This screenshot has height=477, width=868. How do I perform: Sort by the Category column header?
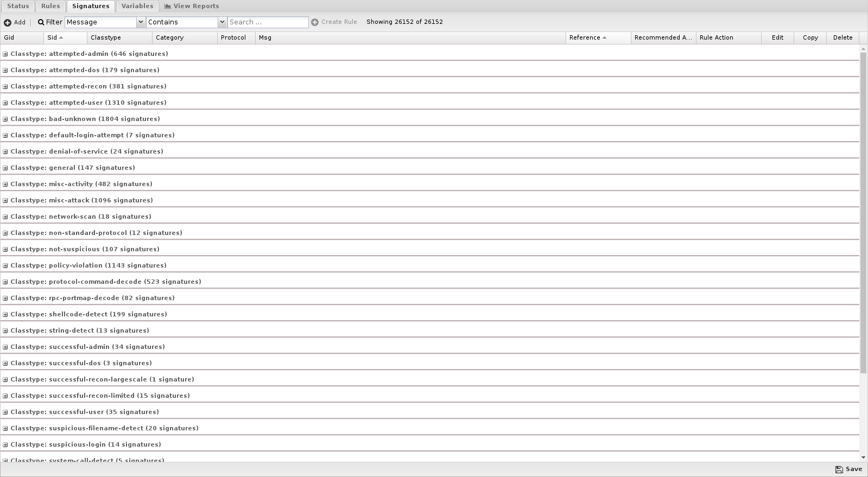[185, 37]
